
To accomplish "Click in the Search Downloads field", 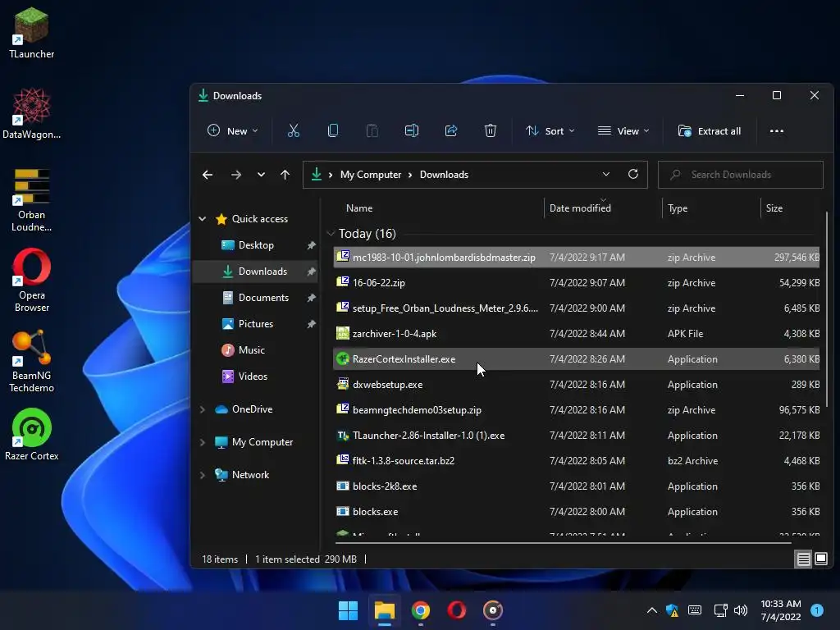I will (741, 175).
